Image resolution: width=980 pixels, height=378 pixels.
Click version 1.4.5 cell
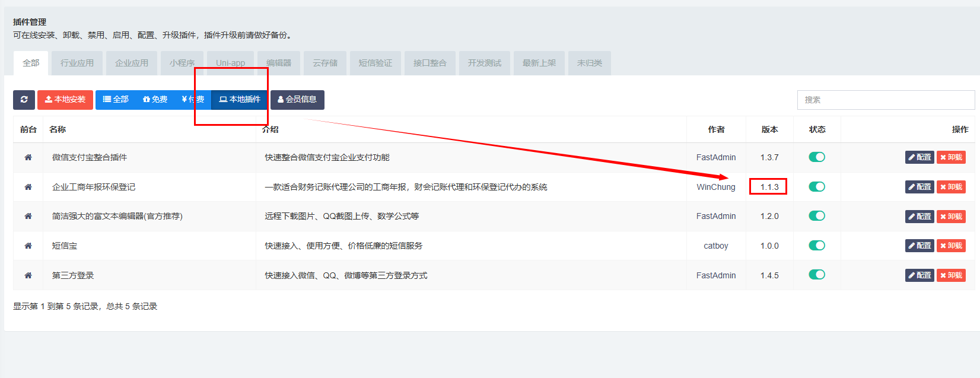tap(769, 275)
